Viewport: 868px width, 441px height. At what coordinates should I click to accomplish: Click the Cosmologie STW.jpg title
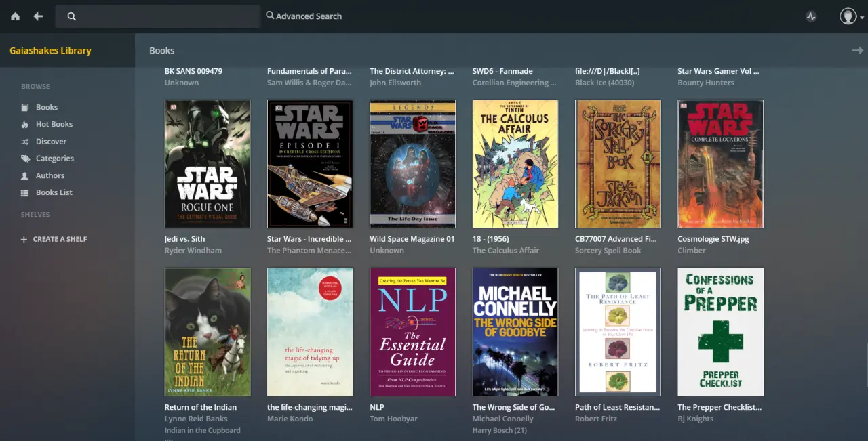coord(713,239)
